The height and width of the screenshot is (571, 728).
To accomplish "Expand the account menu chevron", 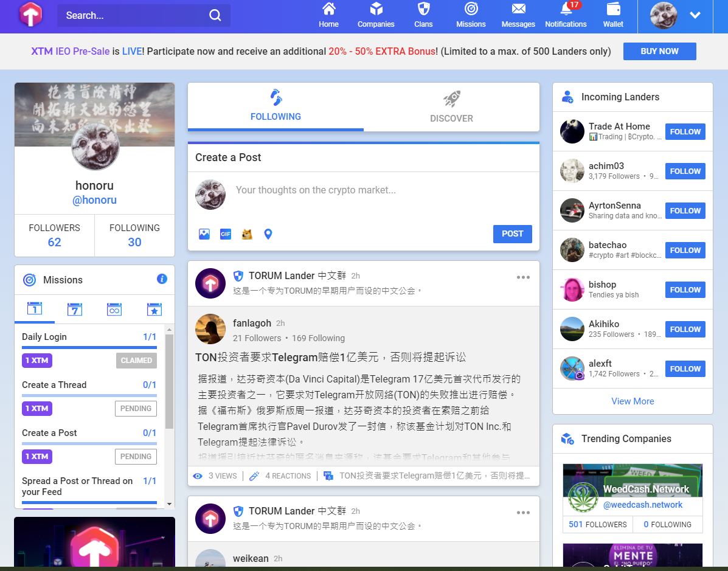I will click(695, 15).
